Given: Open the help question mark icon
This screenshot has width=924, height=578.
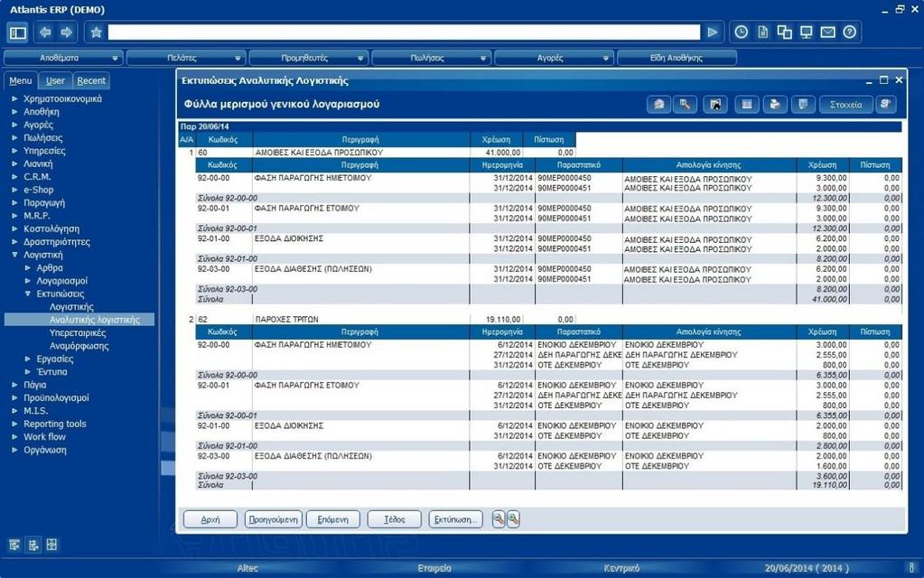Looking at the screenshot, I should (849, 33).
